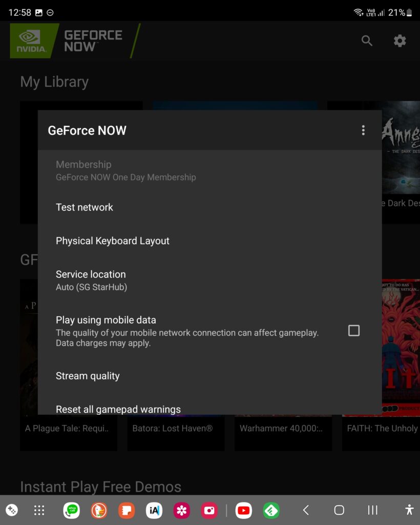This screenshot has height=525, width=420.
Task: Open the search icon in GeForce NOW header
Action: 367,41
